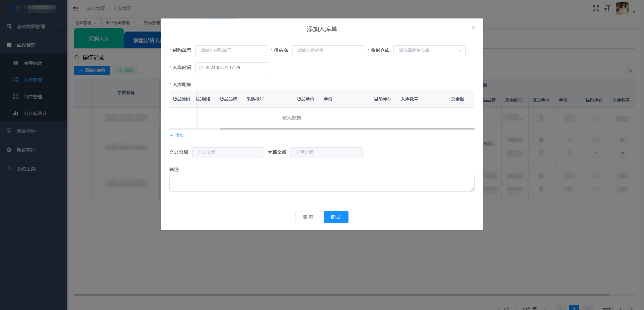Open the user avatar menu
Image resolution: width=644 pixels, height=310 pixels.
622,8
